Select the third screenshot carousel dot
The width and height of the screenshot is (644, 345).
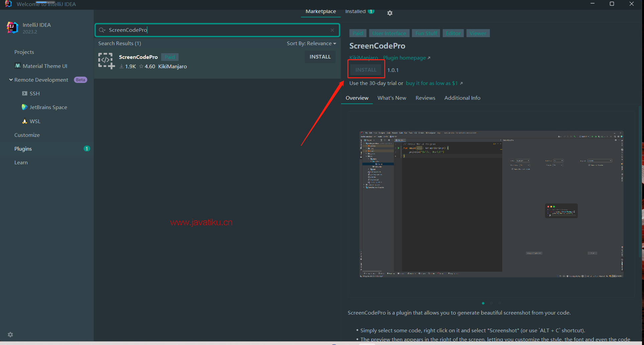(500, 303)
